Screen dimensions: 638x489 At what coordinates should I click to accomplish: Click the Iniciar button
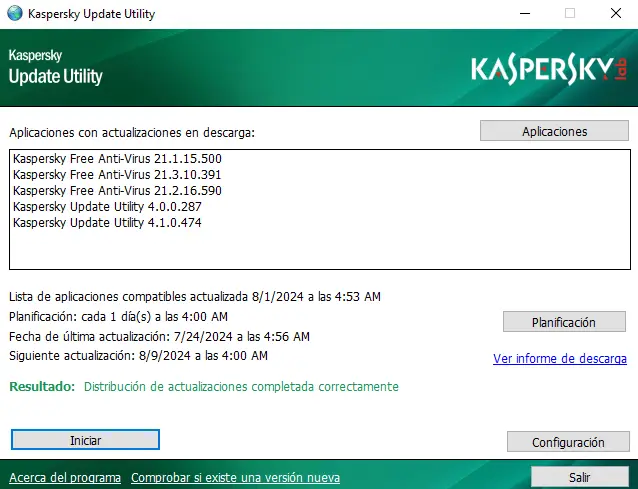pos(85,440)
